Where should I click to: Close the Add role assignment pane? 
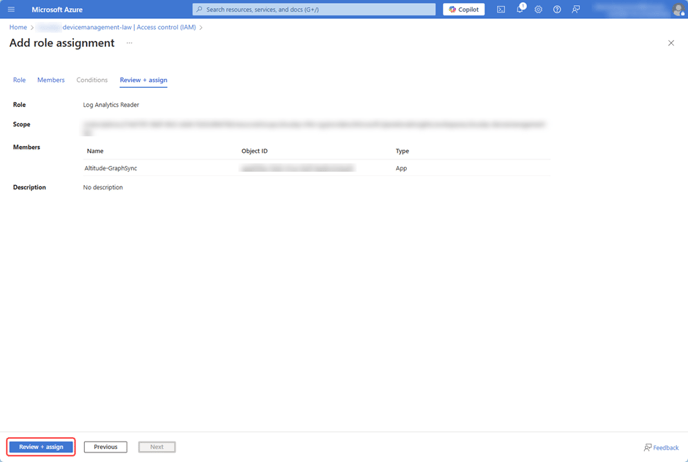(x=671, y=43)
